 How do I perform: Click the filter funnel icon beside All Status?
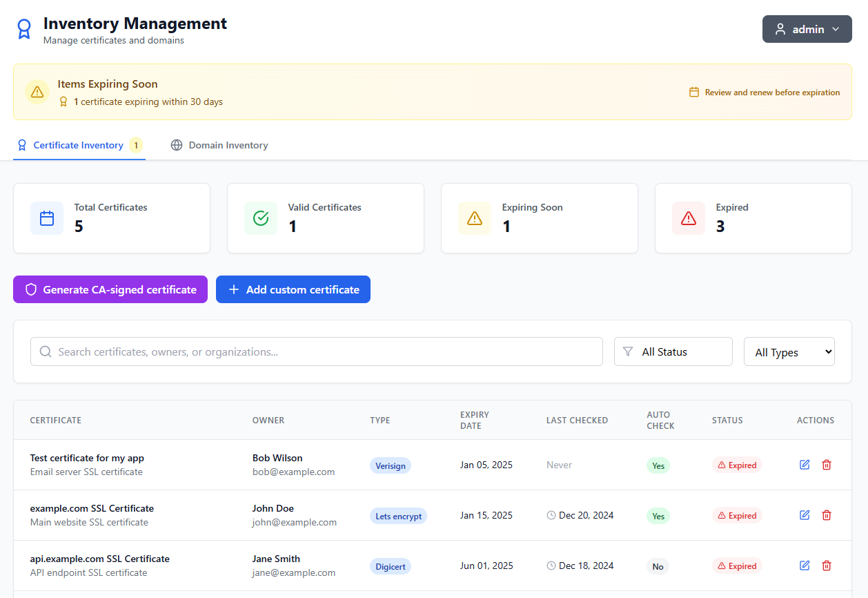coord(628,351)
